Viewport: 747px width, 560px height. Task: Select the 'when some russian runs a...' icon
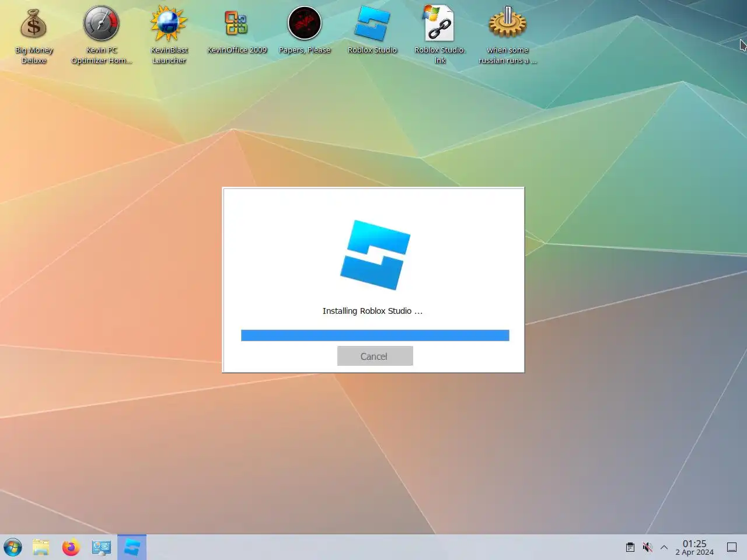508,35
